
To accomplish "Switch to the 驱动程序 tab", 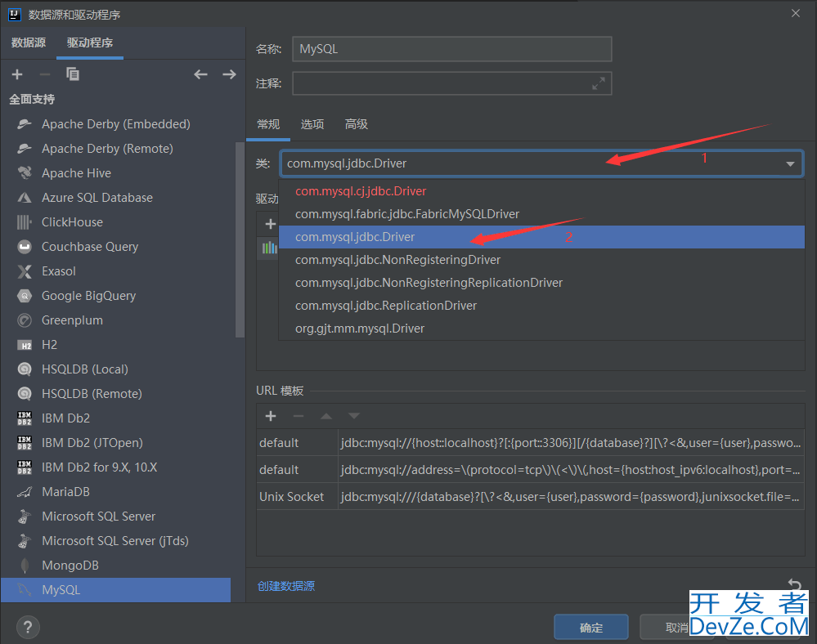I will pos(90,42).
